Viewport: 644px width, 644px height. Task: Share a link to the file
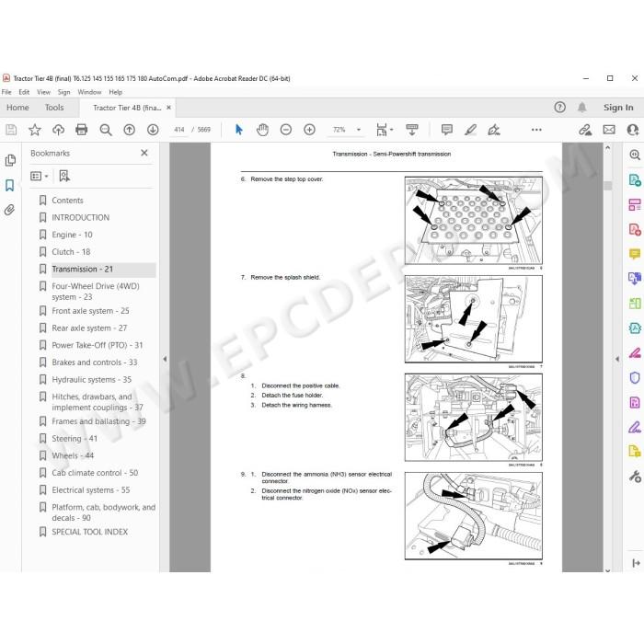tap(585, 130)
